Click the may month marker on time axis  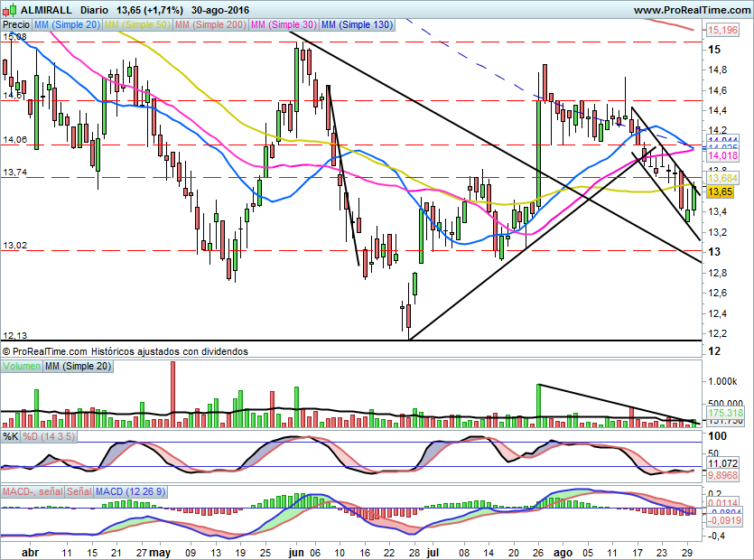(160, 553)
